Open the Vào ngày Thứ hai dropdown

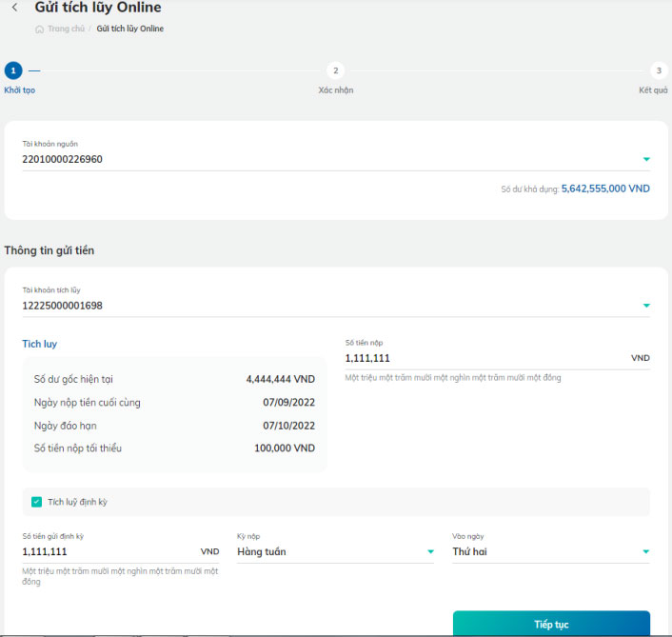551,551
